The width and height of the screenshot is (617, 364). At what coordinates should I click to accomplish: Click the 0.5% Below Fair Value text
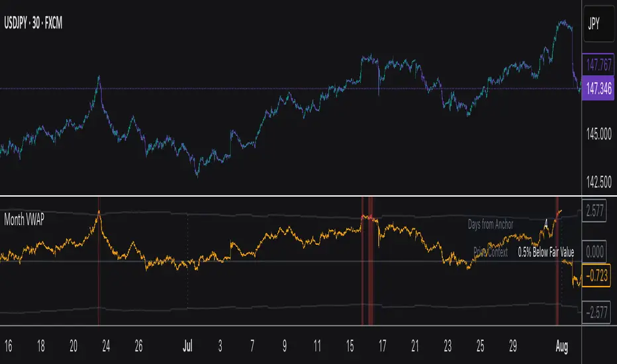coord(546,252)
